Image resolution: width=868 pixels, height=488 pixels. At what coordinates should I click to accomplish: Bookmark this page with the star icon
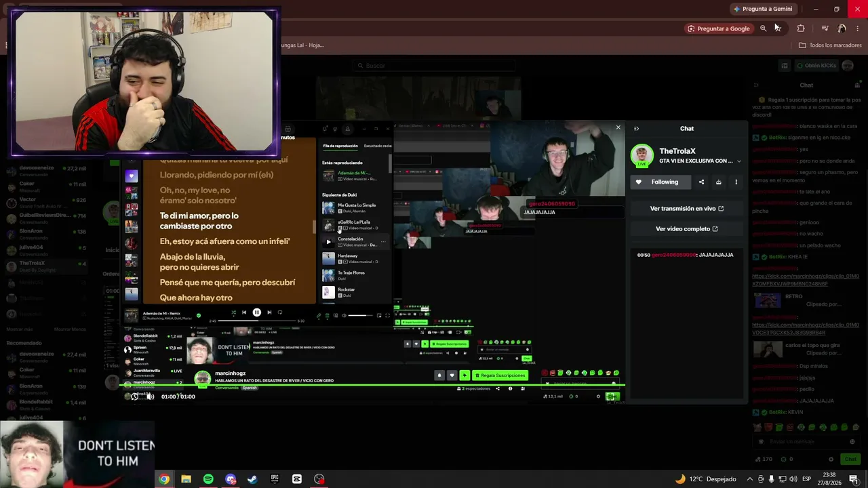point(778,28)
